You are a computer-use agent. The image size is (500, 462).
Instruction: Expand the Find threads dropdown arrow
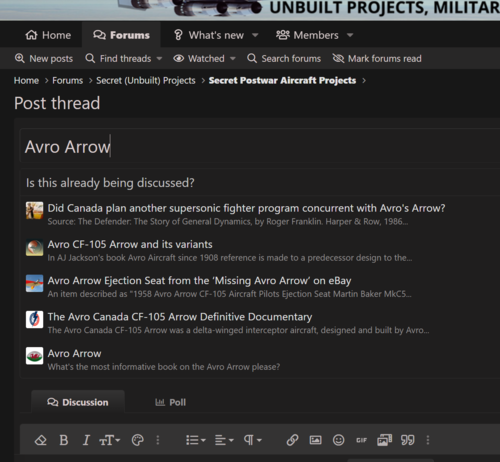click(159, 59)
